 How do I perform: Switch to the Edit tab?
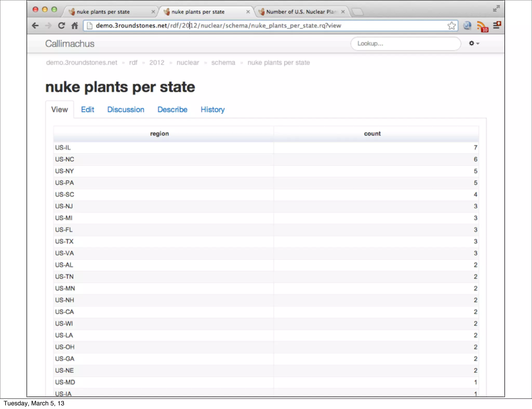tap(87, 110)
